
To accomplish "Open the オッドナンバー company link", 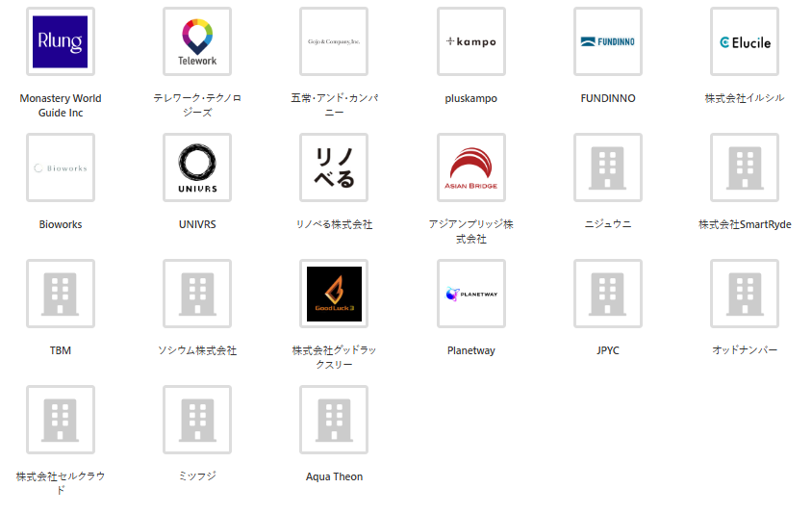I will tap(745, 350).
